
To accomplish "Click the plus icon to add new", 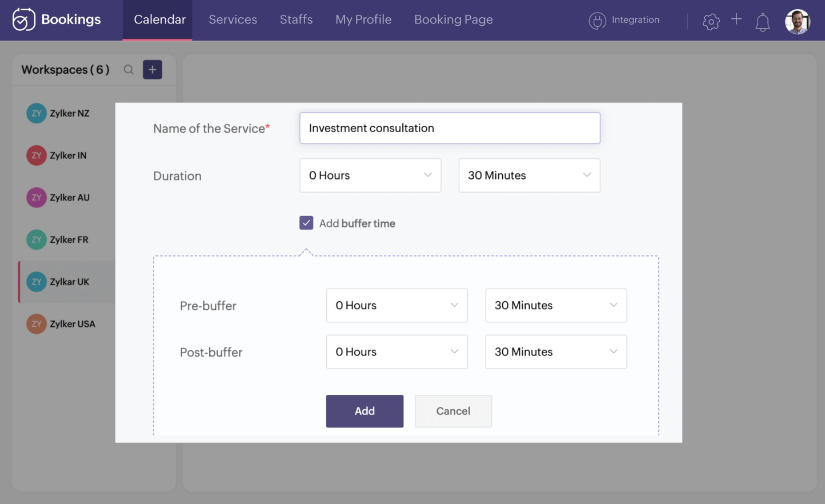I will pos(736,19).
